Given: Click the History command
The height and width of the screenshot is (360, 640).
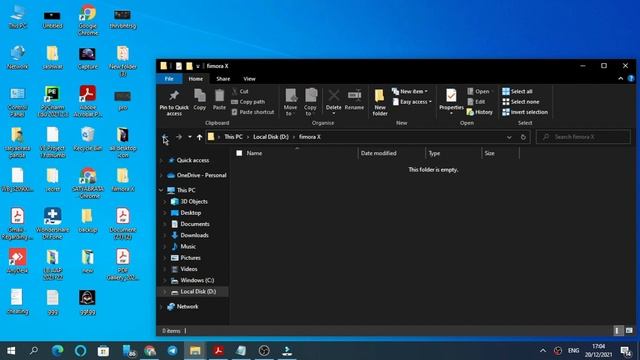Looking at the screenshot, I should (480, 112).
